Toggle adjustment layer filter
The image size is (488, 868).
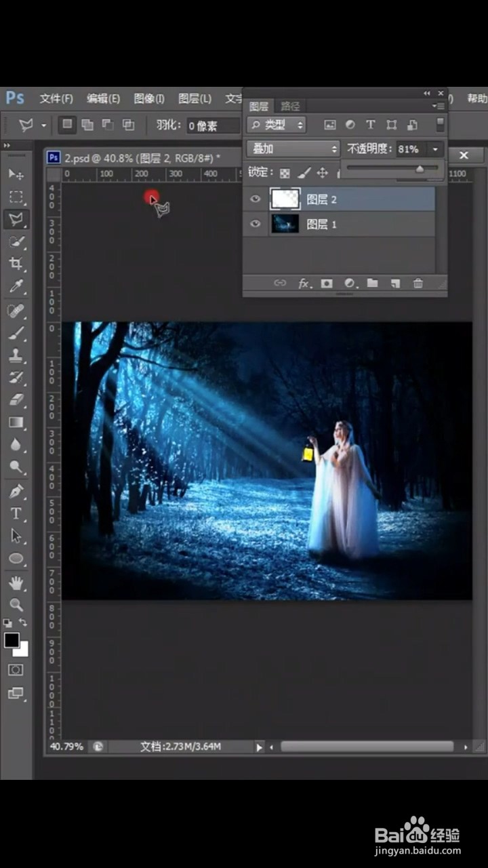[350, 125]
